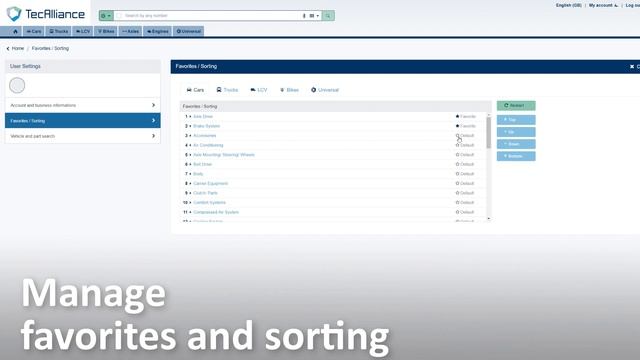
Task: Select the Compressed Air System entry
Action: click(216, 212)
